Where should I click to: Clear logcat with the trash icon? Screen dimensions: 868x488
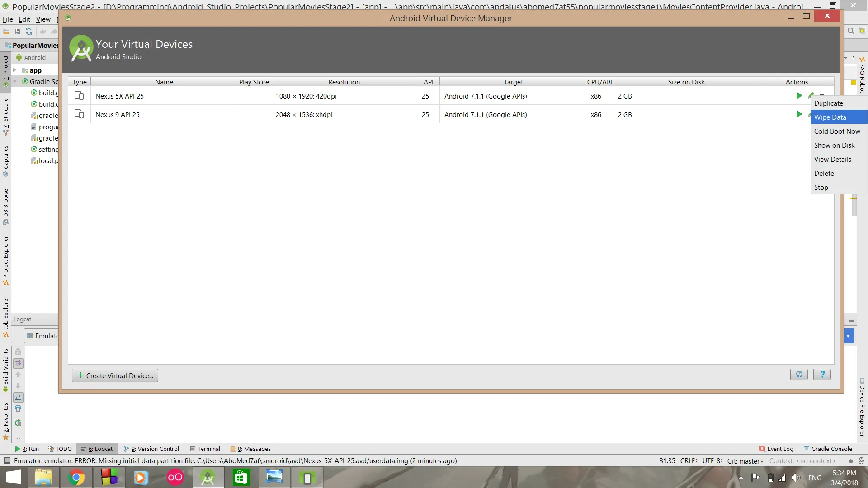18,352
